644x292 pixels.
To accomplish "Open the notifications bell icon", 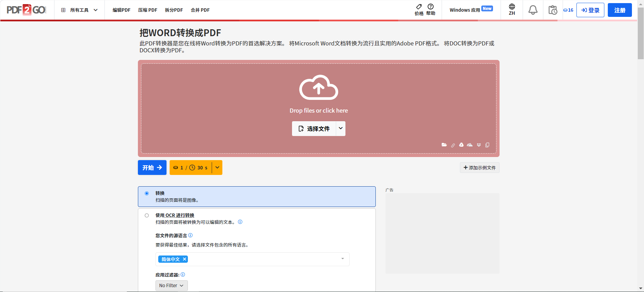I will tap(533, 10).
